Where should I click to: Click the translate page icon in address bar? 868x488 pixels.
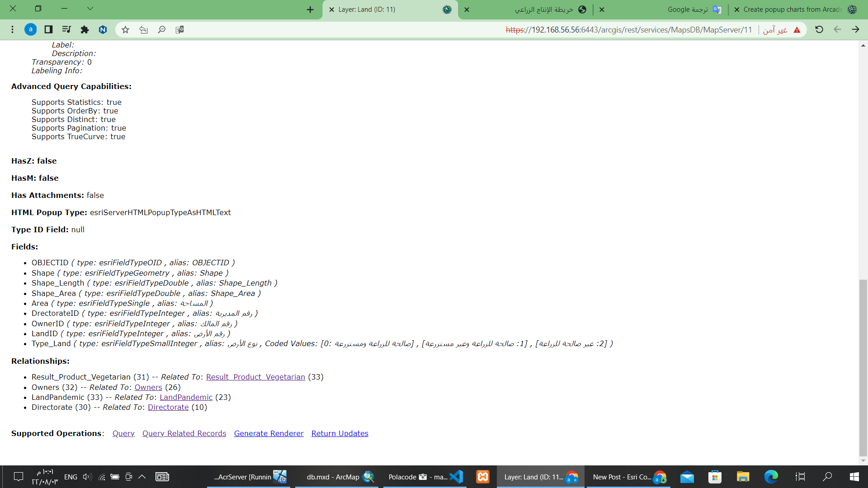tap(179, 30)
